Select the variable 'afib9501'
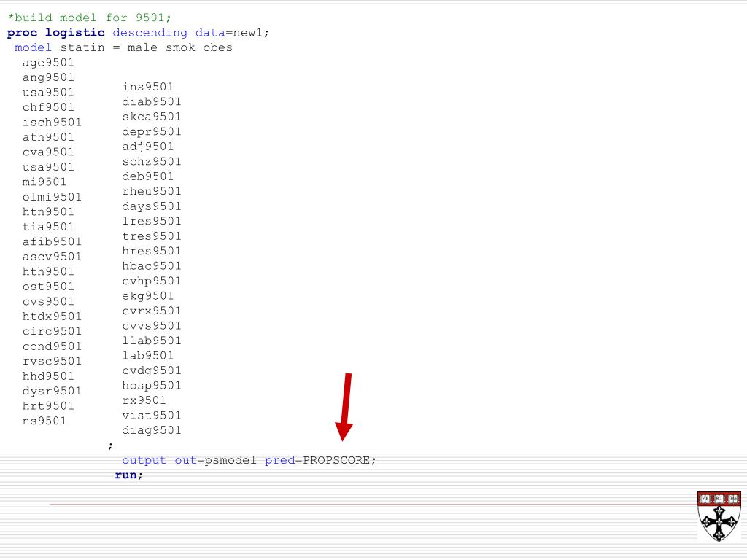Viewport: 747px width, 560px height. [x=52, y=241]
